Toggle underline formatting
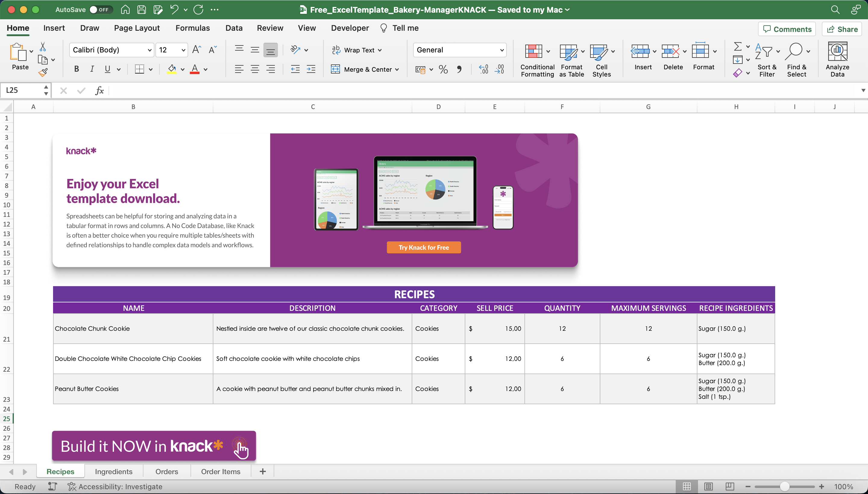Image resolution: width=868 pixels, height=494 pixels. [107, 69]
